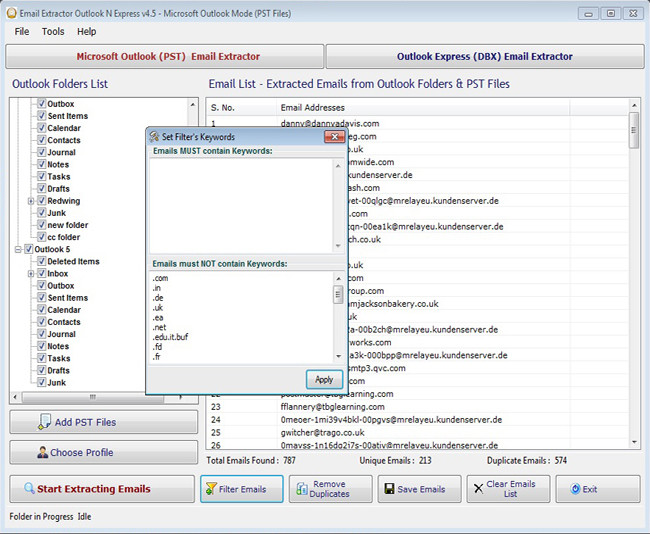The image size is (650, 534).
Task: Click the tools icon in the filter dialog title
Action: (x=154, y=136)
